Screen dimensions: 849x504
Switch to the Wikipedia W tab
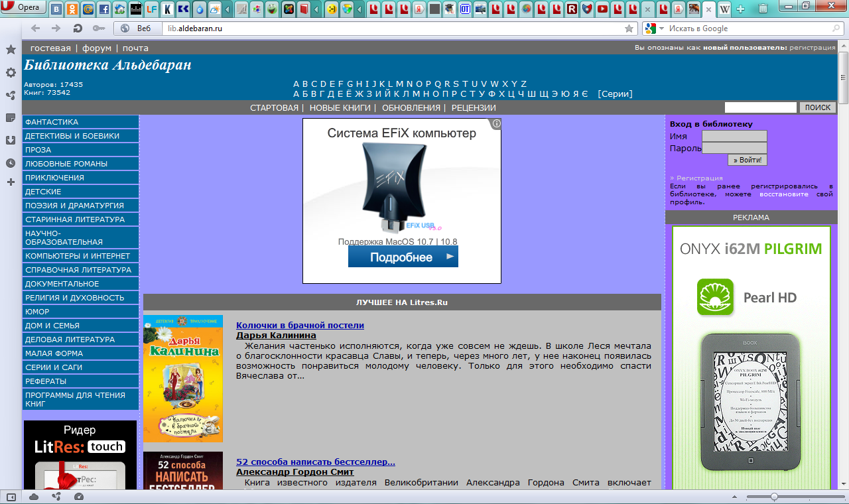pyautogui.click(x=724, y=9)
